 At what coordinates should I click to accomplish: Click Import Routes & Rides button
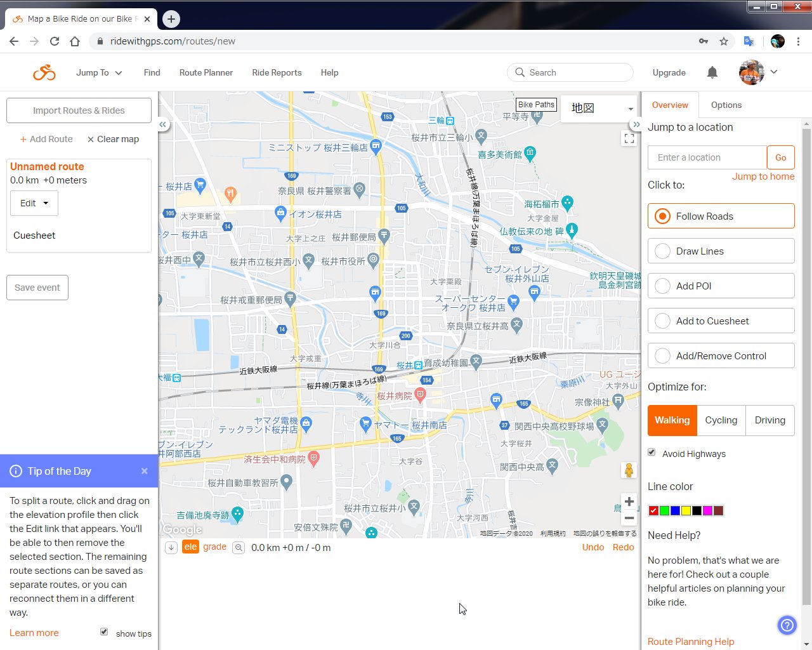pos(79,110)
